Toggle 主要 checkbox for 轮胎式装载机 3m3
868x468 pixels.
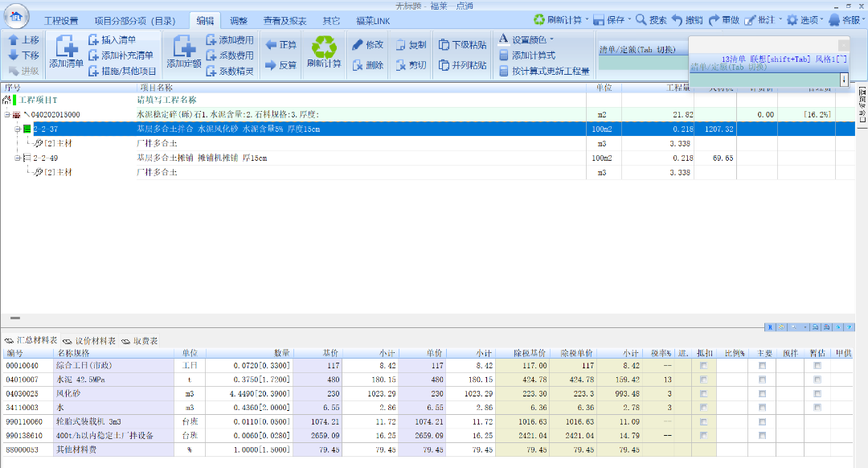pyautogui.click(x=762, y=421)
